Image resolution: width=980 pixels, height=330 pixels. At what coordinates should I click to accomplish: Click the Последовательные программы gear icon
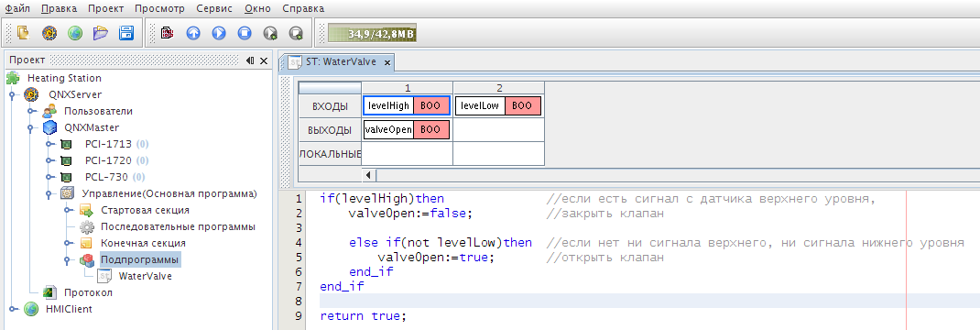[x=87, y=227]
